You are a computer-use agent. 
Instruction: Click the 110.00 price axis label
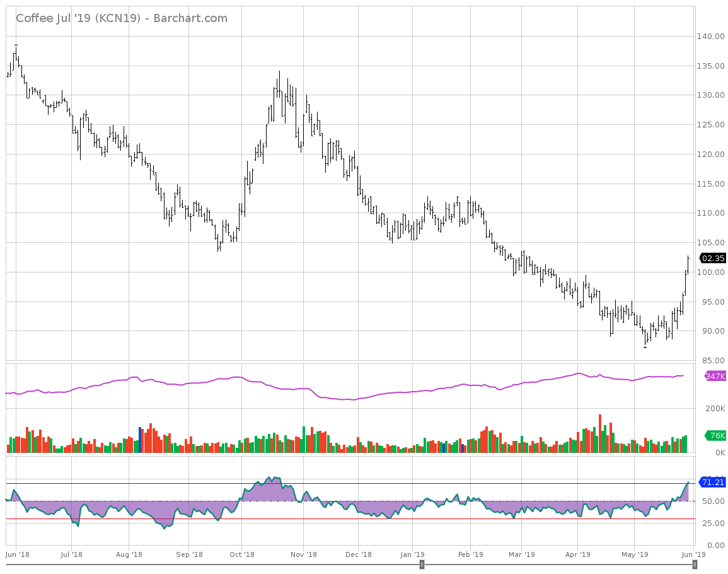710,213
